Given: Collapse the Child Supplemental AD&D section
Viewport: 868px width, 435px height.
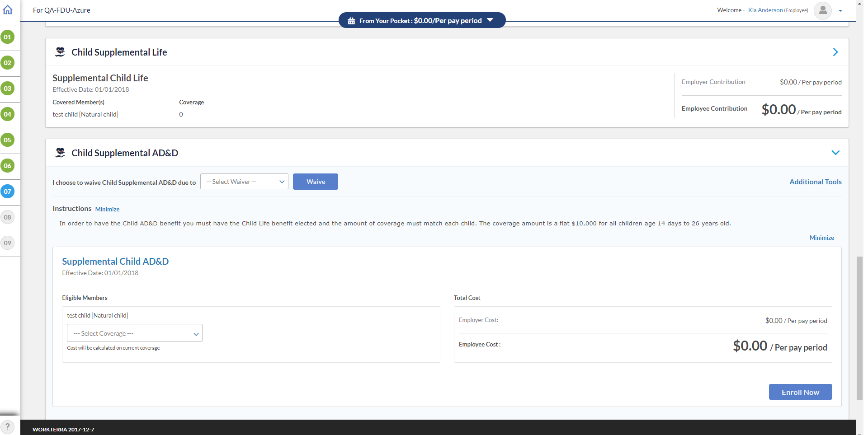Looking at the screenshot, I should (x=835, y=153).
